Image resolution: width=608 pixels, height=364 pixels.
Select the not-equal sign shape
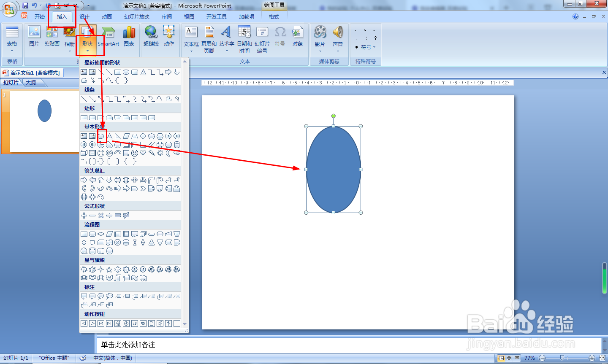click(126, 216)
